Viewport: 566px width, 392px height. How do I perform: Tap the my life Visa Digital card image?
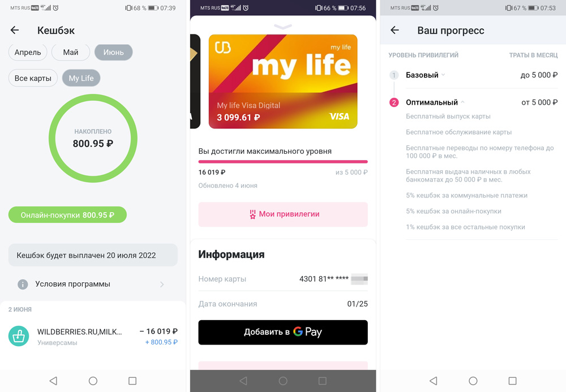click(283, 81)
